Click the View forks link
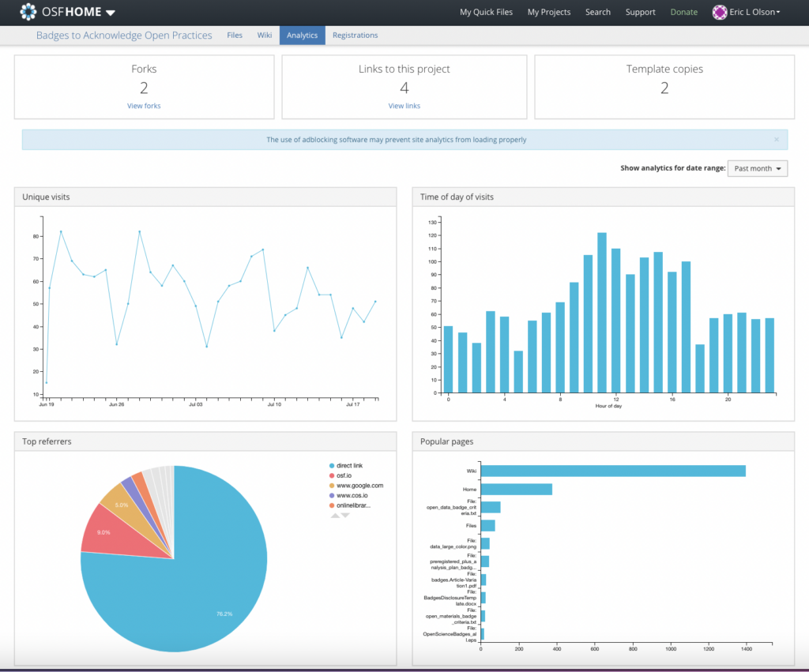 pos(144,106)
